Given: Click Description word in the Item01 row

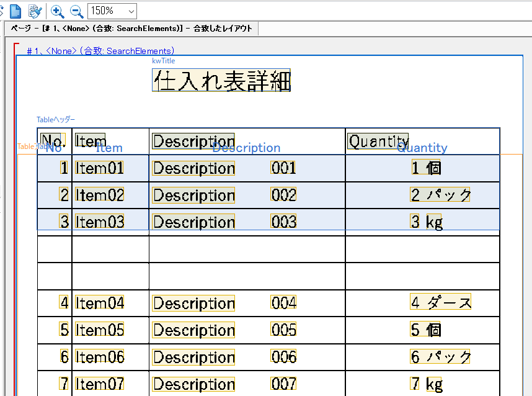Looking at the screenshot, I should (x=193, y=168).
